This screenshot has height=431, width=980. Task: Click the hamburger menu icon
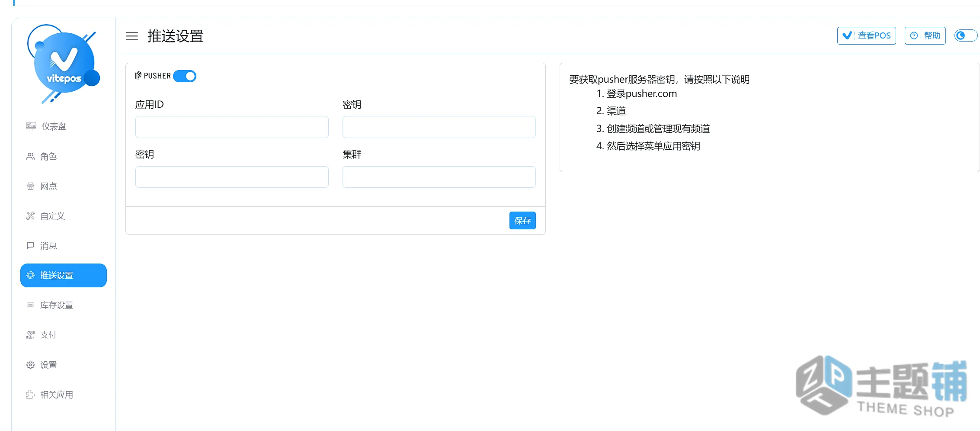132,36
